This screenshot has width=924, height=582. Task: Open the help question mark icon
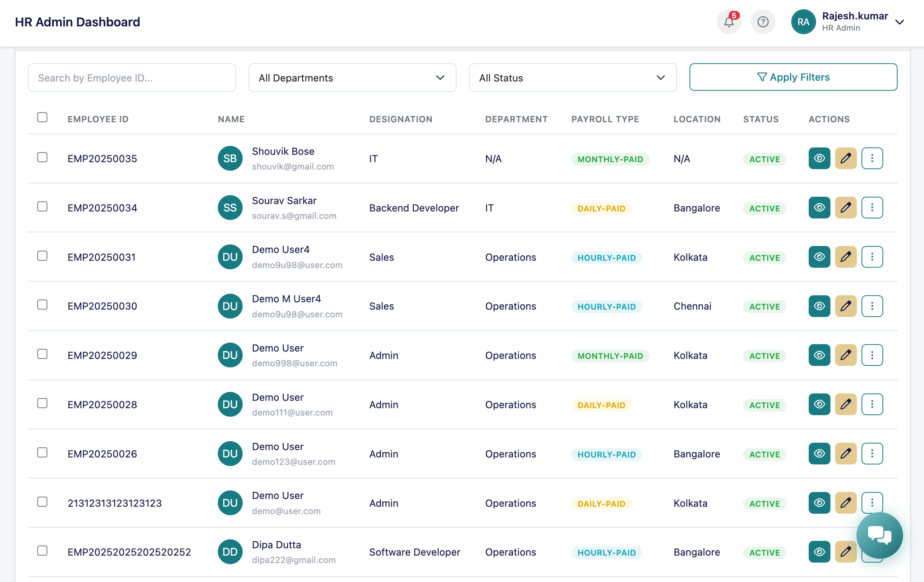point(763,22)
